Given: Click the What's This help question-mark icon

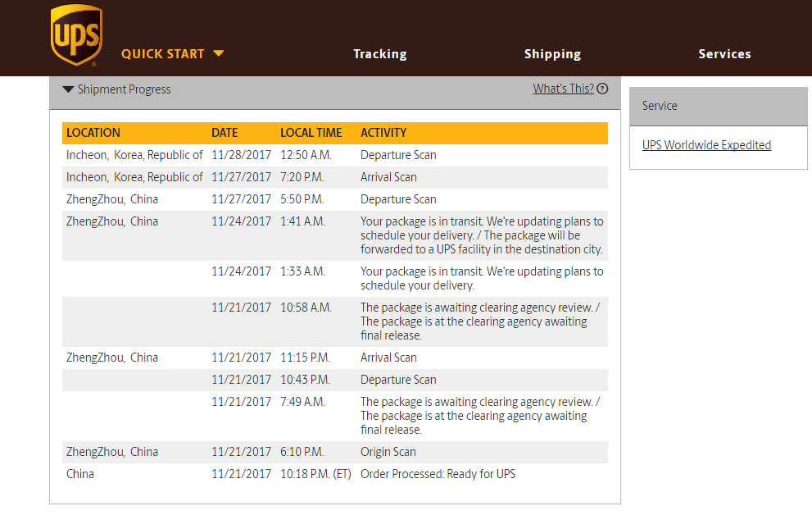Looking at the screenshot, I should tap(602, 89).
